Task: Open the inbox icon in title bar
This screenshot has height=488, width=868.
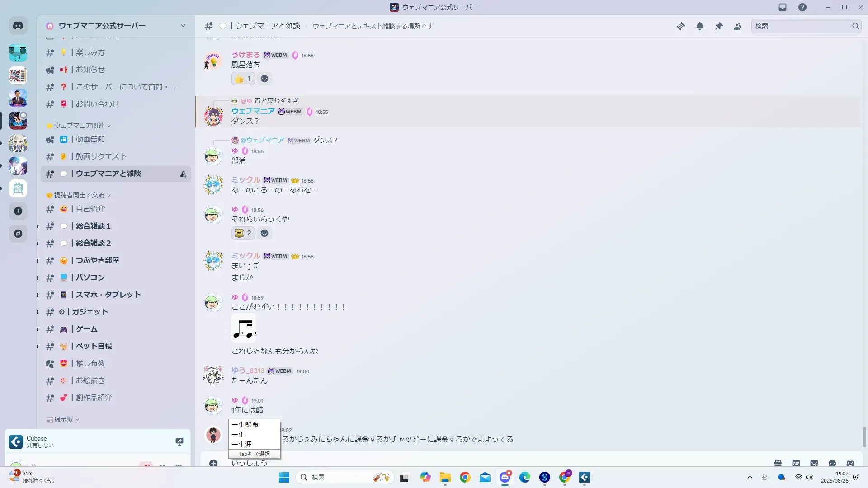Action: tap(783, 7)
